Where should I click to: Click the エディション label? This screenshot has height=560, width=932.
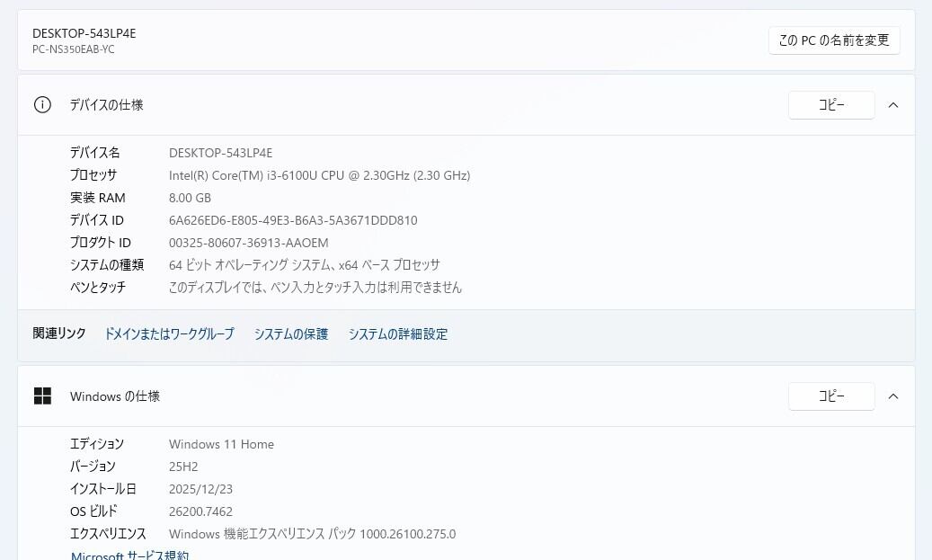click(97, 444)
